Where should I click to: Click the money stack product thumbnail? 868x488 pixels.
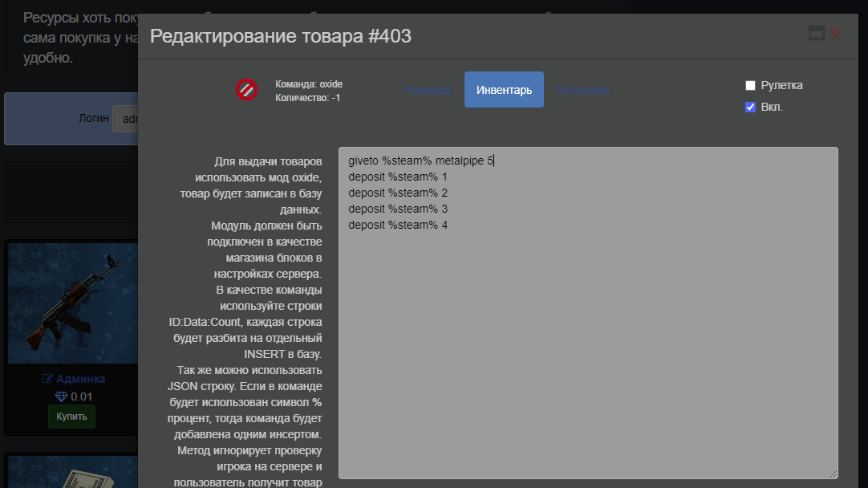coord(72,474)
